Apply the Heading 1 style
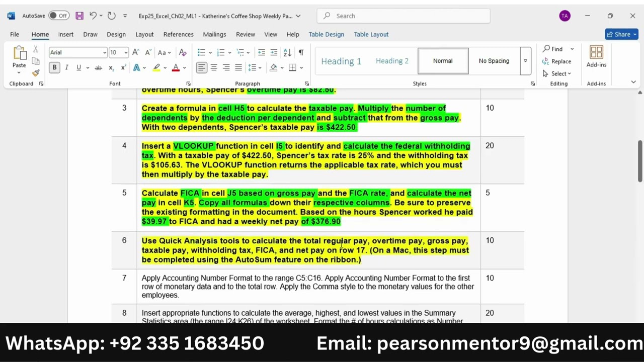The height and width of the screenshot is (362, 644). pos(341,61)
